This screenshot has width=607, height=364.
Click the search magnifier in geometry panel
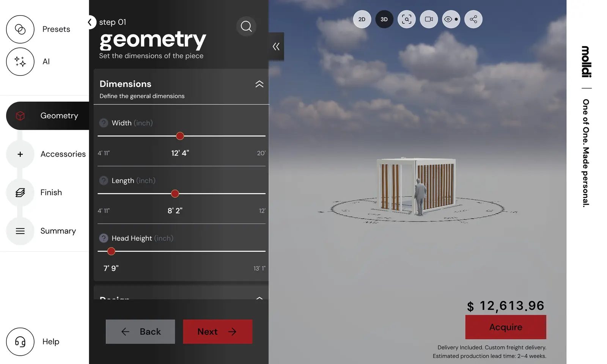pyautogui.click(x=246, y=26)
